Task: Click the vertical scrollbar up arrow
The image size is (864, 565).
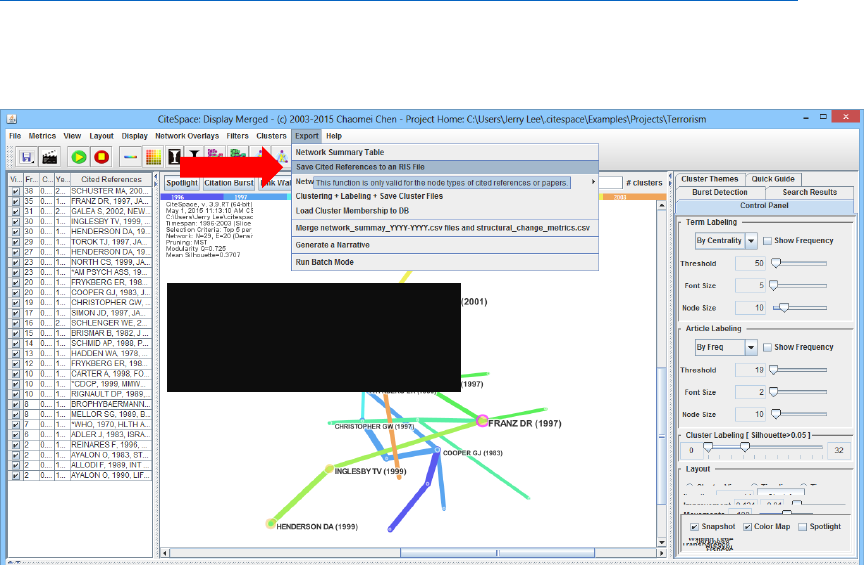Action: (x=662, y=205)
